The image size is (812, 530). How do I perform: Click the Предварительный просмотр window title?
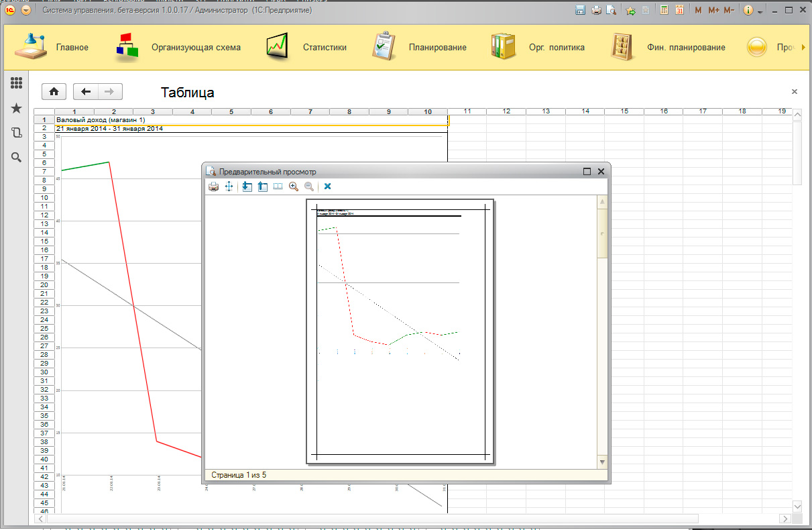point(268,172)
